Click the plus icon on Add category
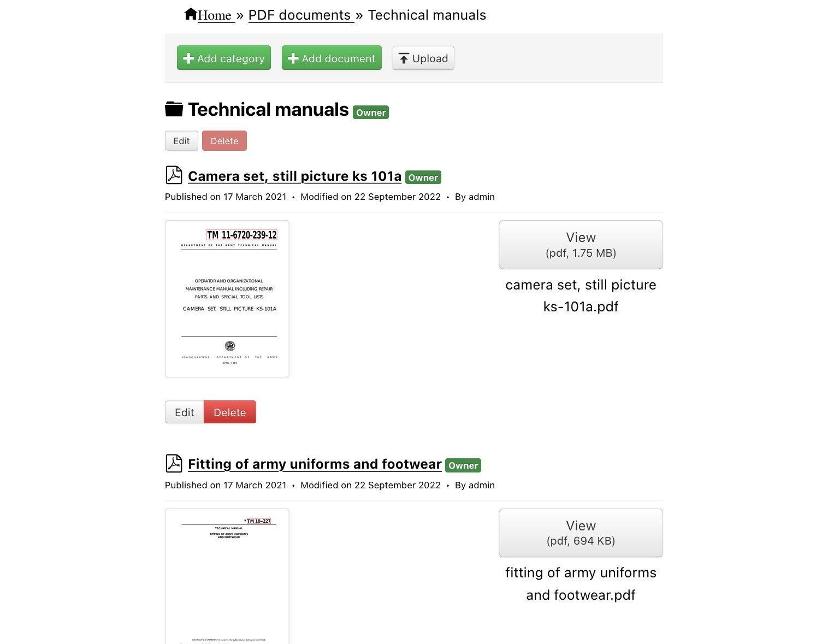Viewport: 828px width, 644px height. coord(189,58)
